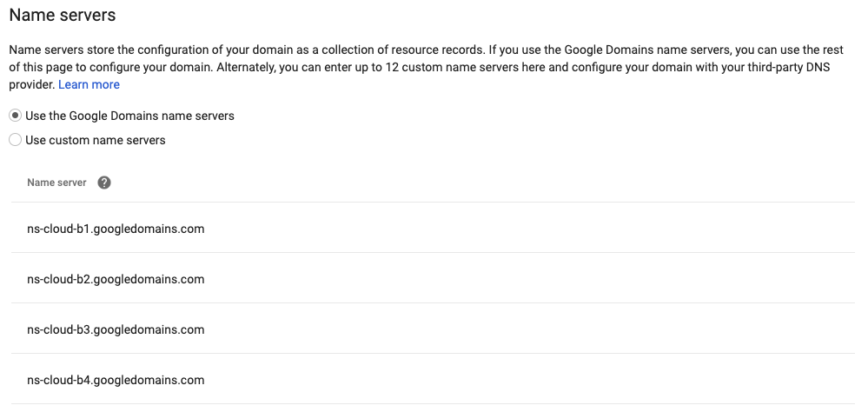Select Use the Google Domains name servers radio
The height and width of the screenshot is (412, 868).
16,116
